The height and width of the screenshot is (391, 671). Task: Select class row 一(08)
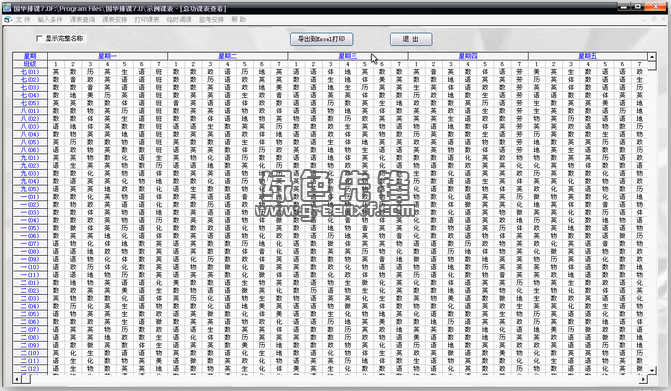tap(30, 251)
